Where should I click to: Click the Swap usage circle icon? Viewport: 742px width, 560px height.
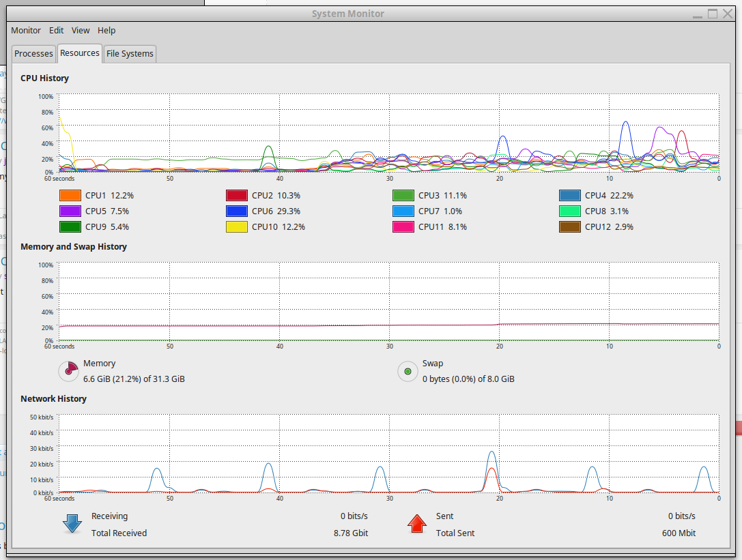pyautogui.click(x=408, y=371)
